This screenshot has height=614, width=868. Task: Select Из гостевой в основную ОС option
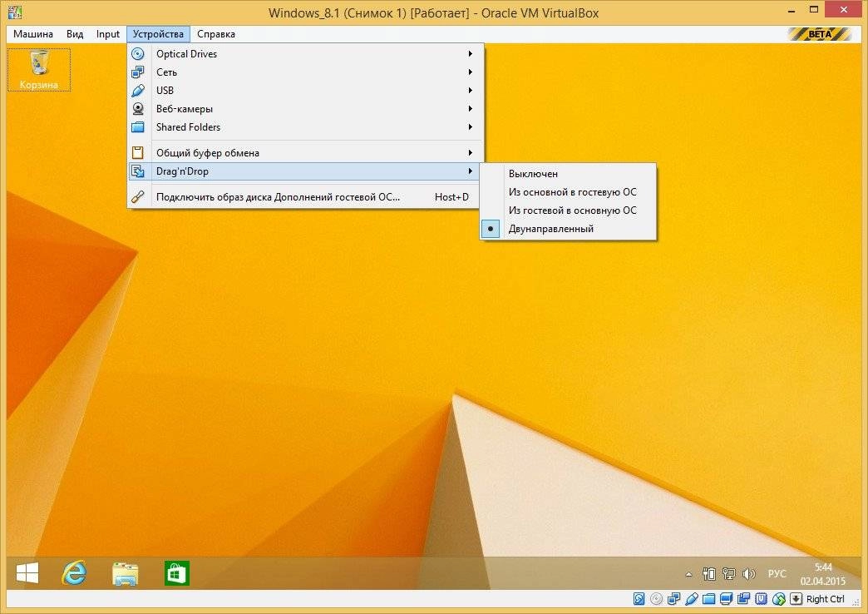click(x=568, y=210)
